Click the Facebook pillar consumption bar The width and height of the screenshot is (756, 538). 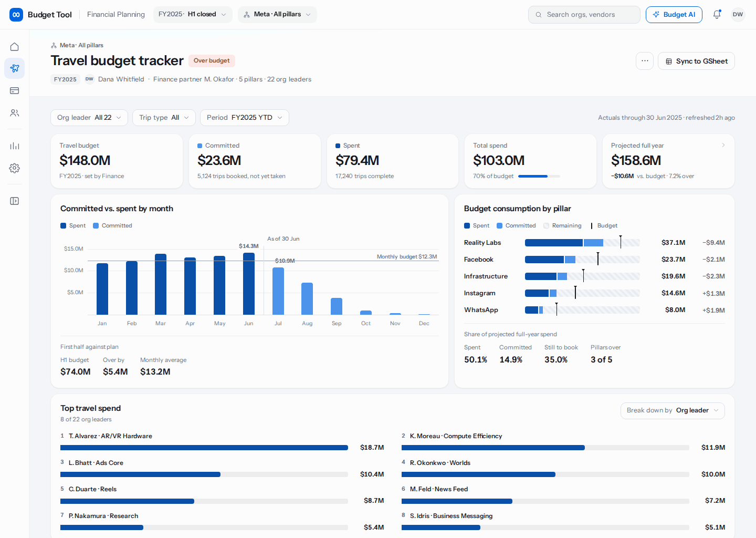click(x=582, y=260)
